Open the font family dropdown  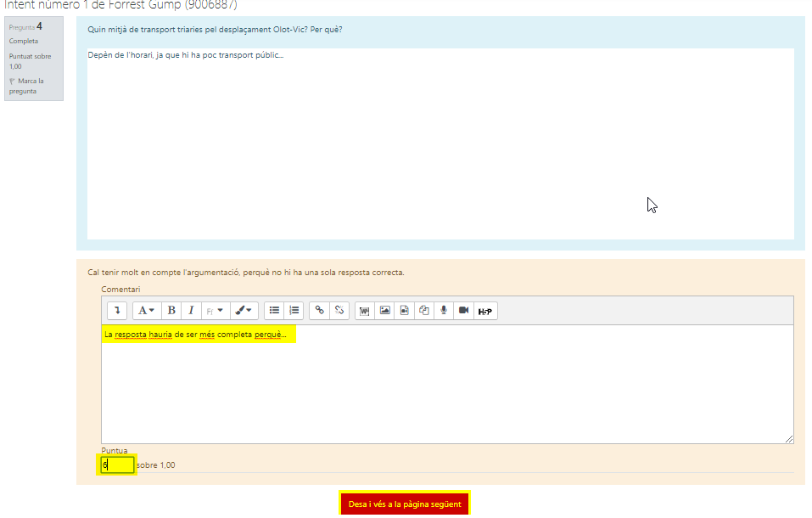click(215, 311)
